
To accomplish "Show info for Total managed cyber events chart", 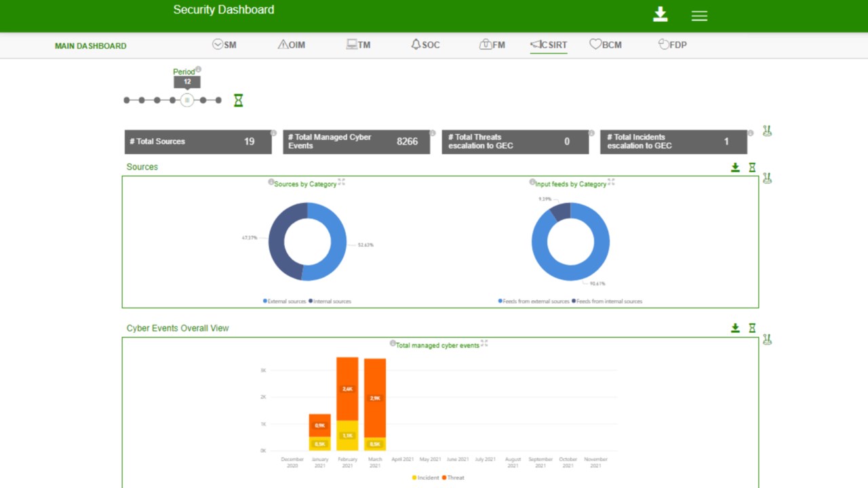I will 393,344.
